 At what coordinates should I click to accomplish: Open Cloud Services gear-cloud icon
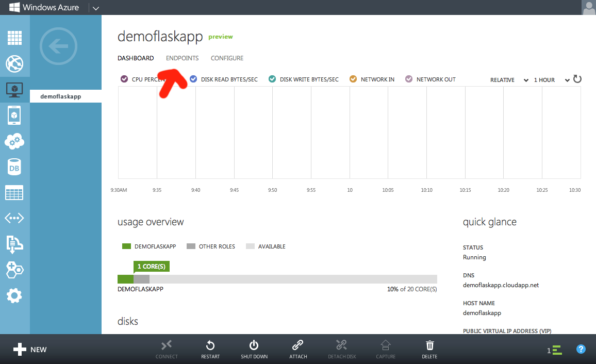[14, 141]
